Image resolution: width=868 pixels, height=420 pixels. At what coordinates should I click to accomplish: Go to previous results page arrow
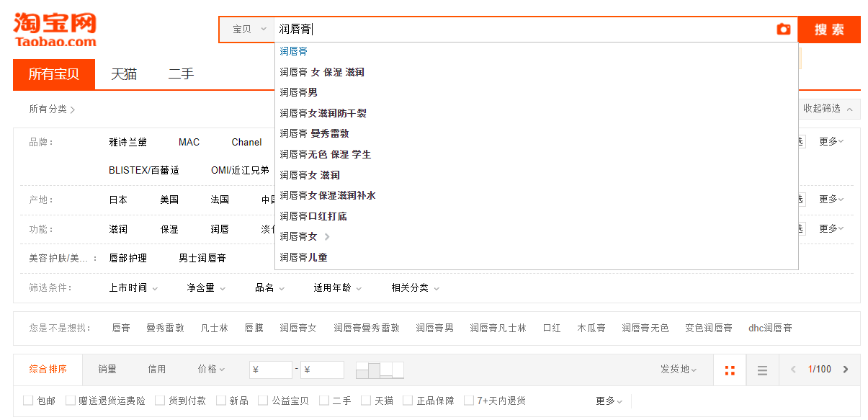(793, 370)
